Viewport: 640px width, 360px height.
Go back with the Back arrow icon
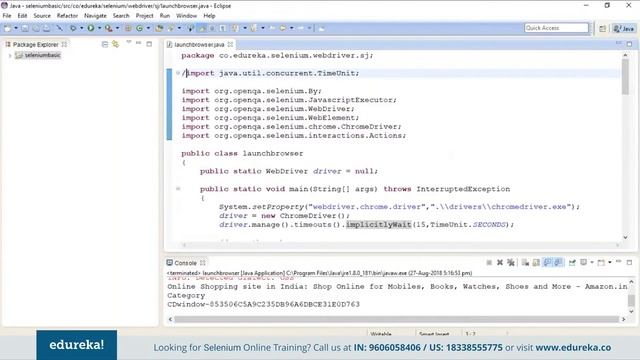coord(282,28)
